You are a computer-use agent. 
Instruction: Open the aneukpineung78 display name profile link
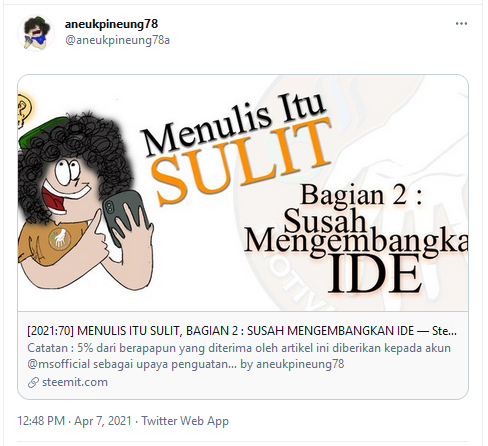pos(111,24)
